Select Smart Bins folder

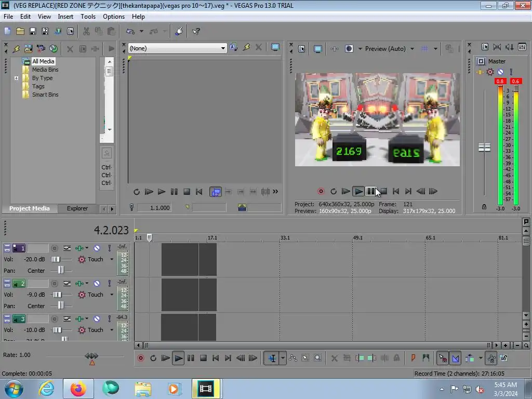coord(45,95)
